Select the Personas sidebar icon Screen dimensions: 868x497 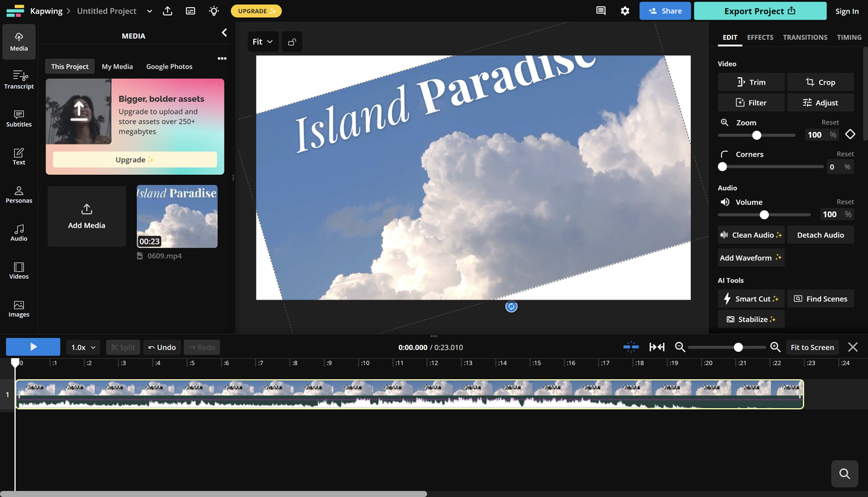[x=18, y=195]
